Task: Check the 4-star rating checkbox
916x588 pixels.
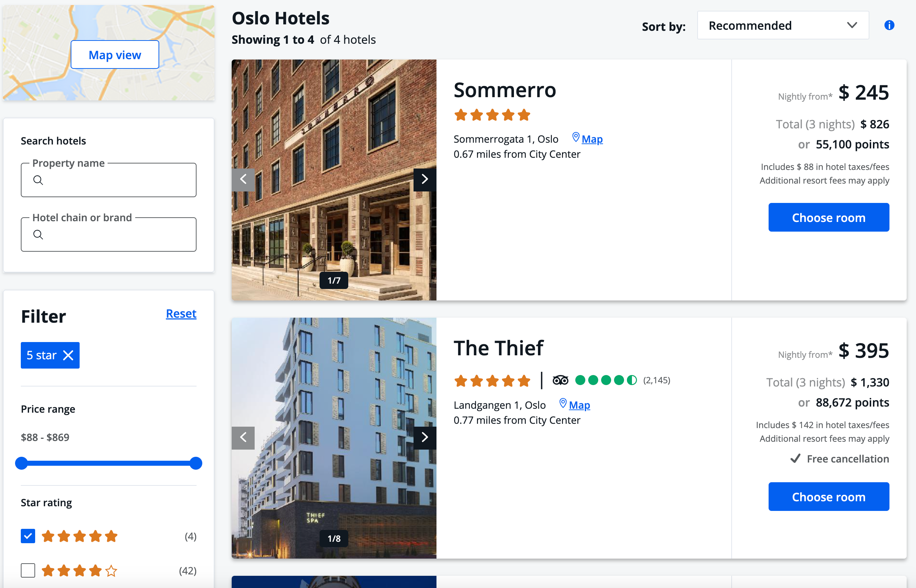Action: (28, 570)
